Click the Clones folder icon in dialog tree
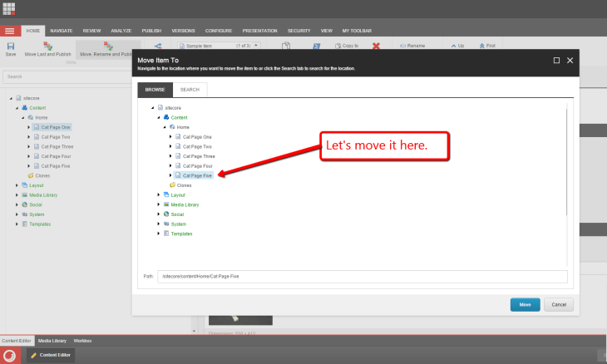The width and height of the screenshot is (607, 364). [172, 185]
